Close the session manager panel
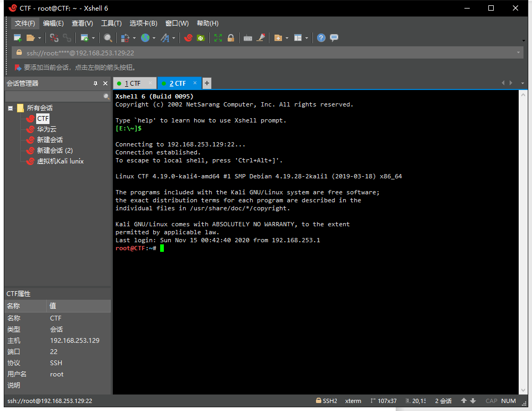Image resolution: width=532 pixels, height=411 pixels. (x=105, y=84)
